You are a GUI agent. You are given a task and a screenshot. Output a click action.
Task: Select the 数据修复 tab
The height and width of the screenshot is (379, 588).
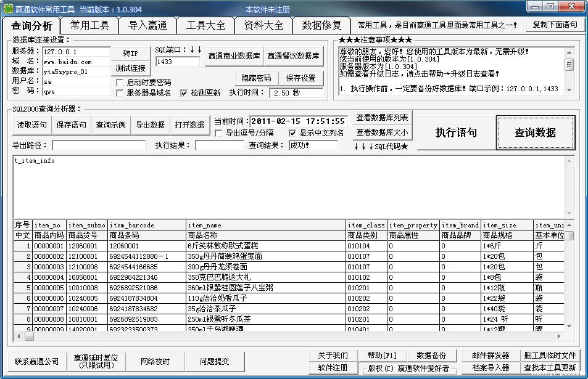coord(321,25)
